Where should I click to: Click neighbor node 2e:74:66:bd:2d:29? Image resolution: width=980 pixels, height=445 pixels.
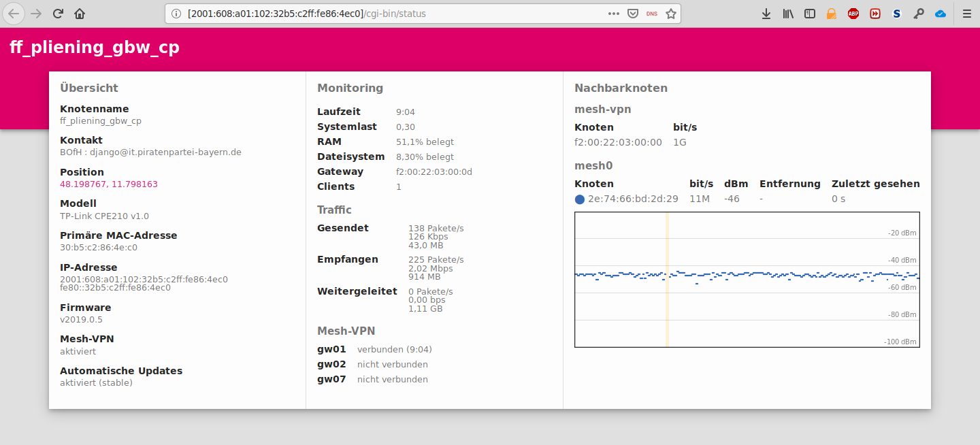(x=633, y=199)
